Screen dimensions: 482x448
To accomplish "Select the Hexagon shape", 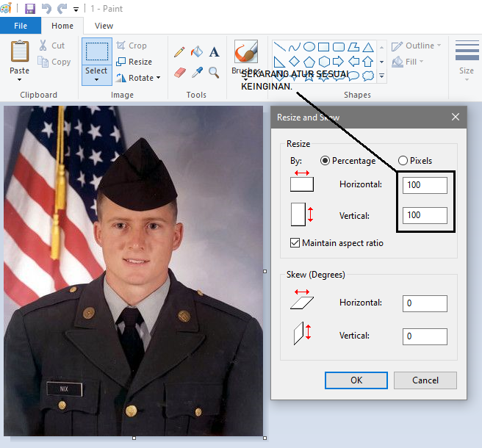I will pos(324,62).
